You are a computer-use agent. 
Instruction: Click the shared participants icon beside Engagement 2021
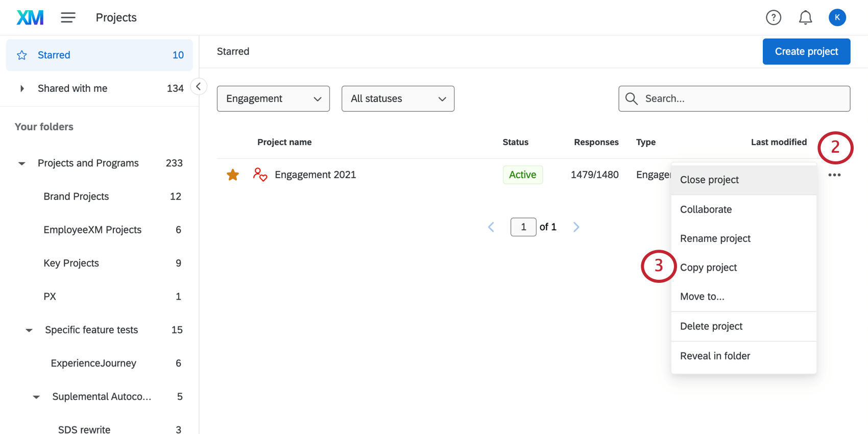pos(260,175)
